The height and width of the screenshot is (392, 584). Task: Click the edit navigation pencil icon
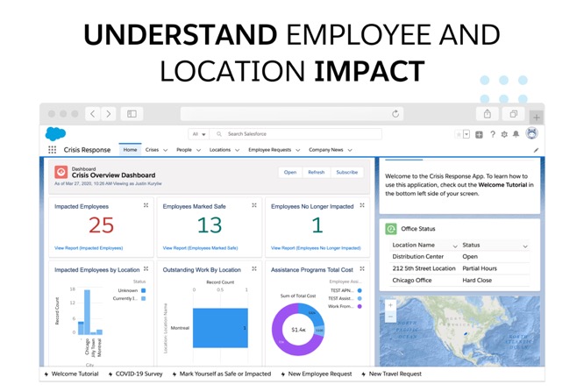tap(536, 150)
